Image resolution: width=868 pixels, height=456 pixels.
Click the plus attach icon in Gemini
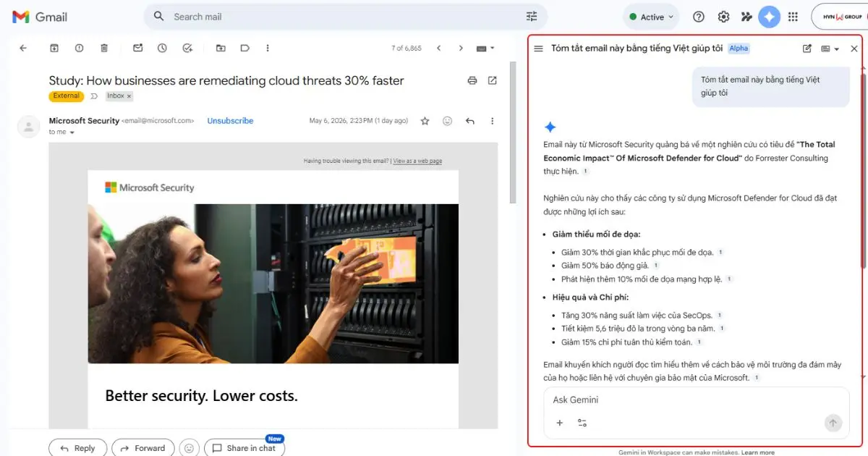tap(559, 423)
